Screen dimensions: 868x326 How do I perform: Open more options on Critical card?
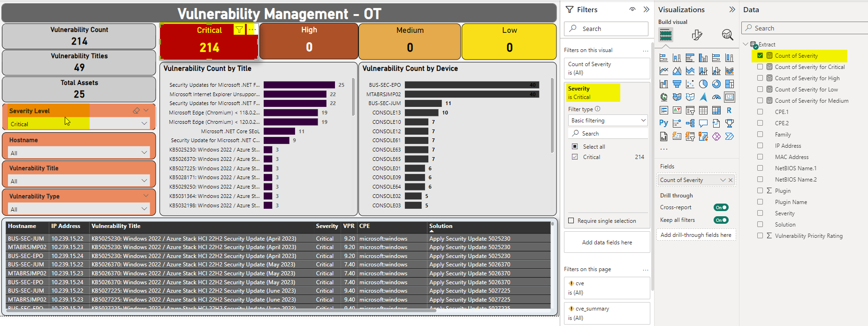[251, 30]
